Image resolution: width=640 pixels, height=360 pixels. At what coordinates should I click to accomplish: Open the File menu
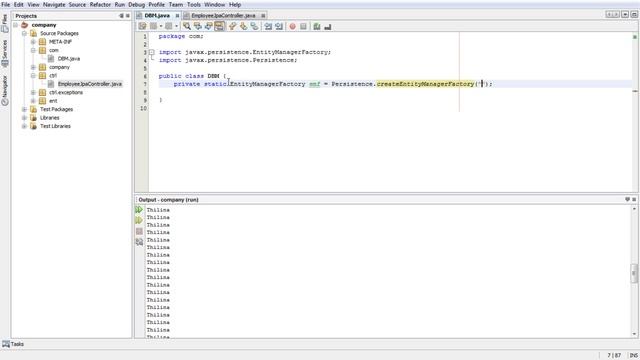click(x=6, y=4)
